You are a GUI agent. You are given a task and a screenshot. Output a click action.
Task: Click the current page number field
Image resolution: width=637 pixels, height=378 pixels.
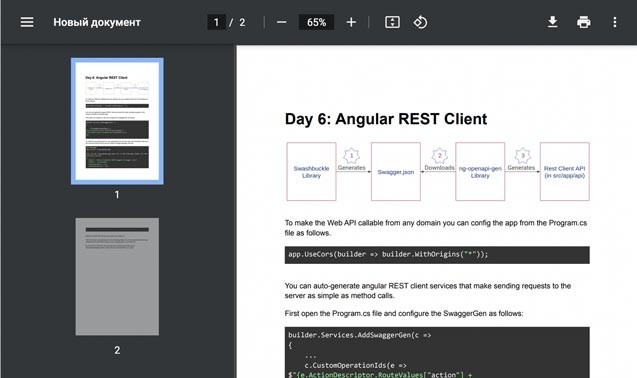point(216,22)
